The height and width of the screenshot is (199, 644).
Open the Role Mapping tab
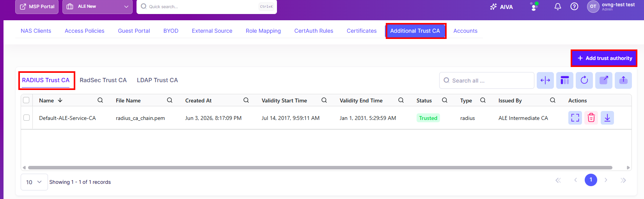[x=263, y=31]
